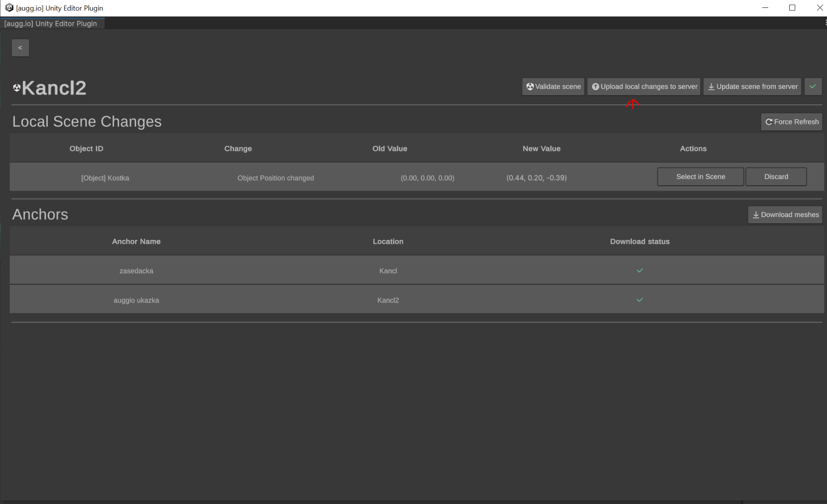
Task: Click the zasedacka download status checkmark
Action: [x=640, y=270]
